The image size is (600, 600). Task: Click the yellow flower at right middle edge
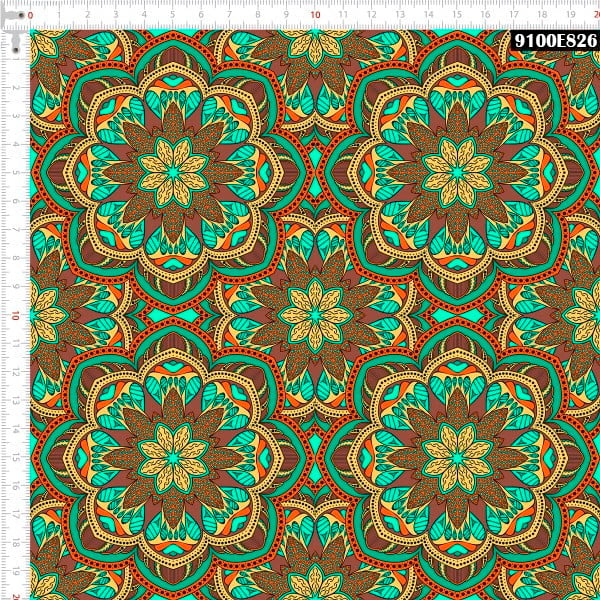(585, 314)
